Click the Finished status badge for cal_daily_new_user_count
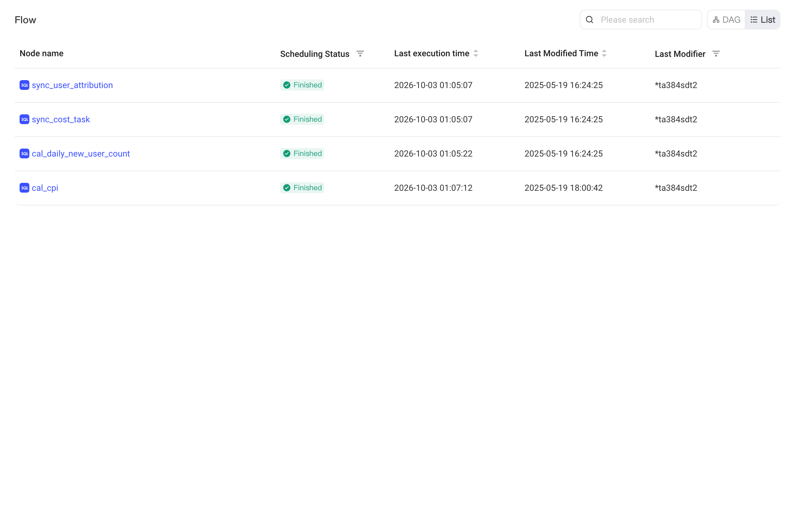 [x=302, y=153]
